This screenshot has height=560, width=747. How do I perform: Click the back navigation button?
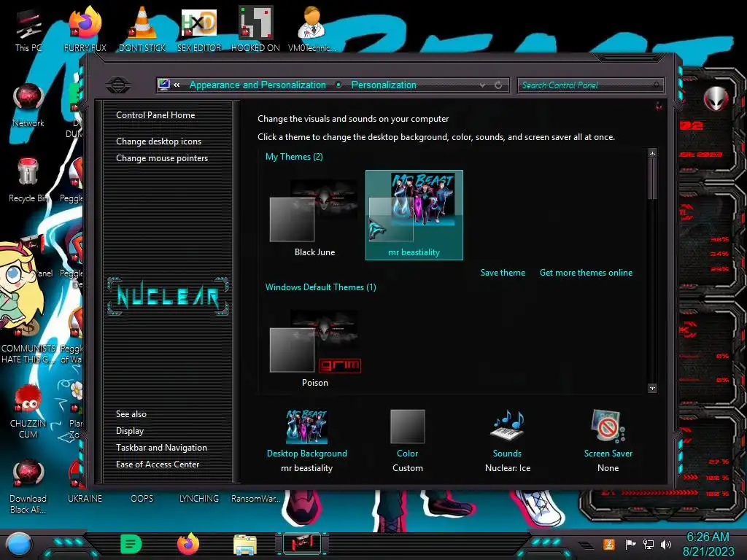(x=118, y=85)
